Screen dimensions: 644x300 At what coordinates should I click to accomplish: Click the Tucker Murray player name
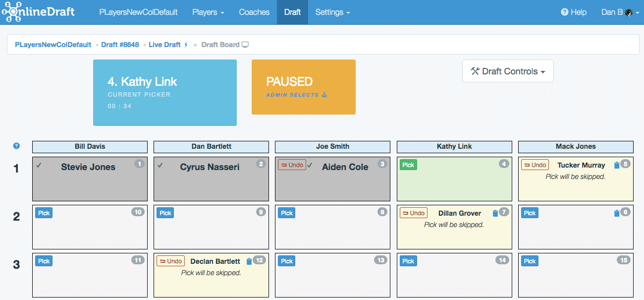[x=581, y=165]
